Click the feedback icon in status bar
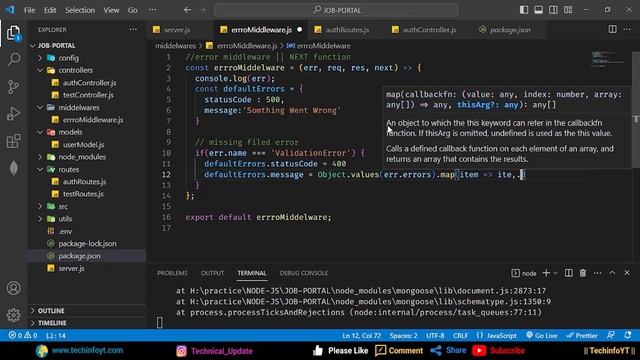The width and height of the screenshot is (640, 360). (x=611, y=336)
